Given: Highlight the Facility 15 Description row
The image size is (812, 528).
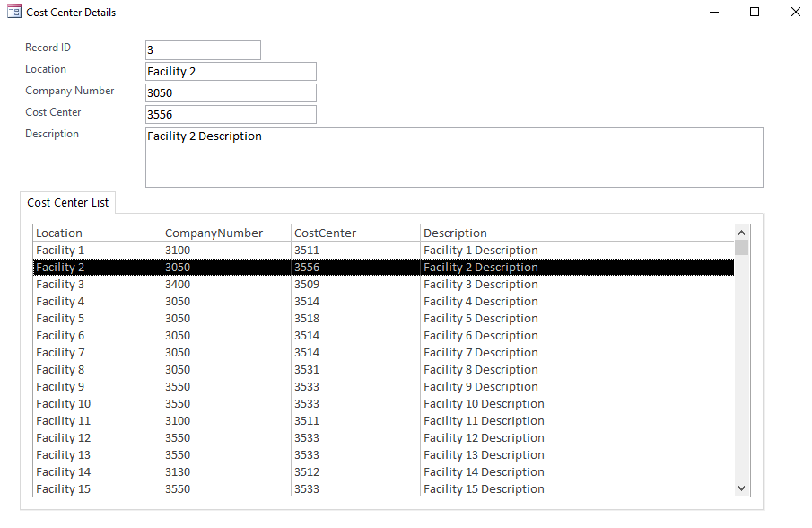Looking at the screenshot, I should coord(484,489).
